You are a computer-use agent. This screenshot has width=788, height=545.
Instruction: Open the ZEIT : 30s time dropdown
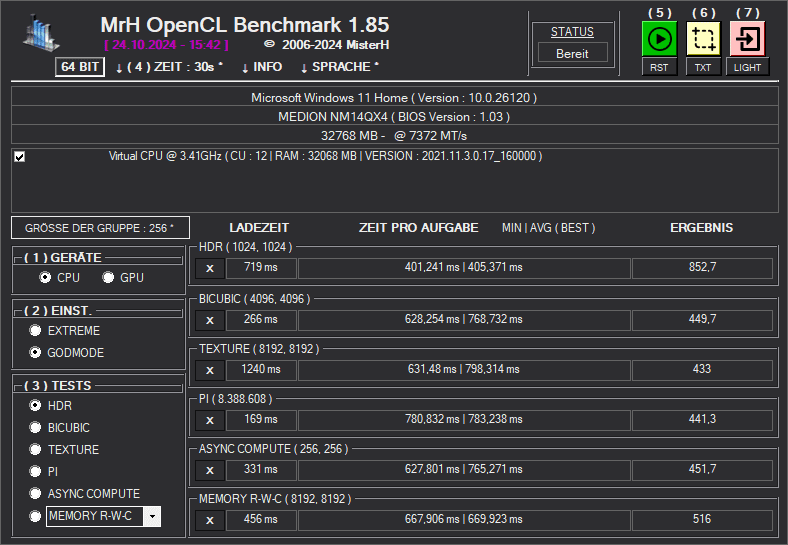click(169, 67)
